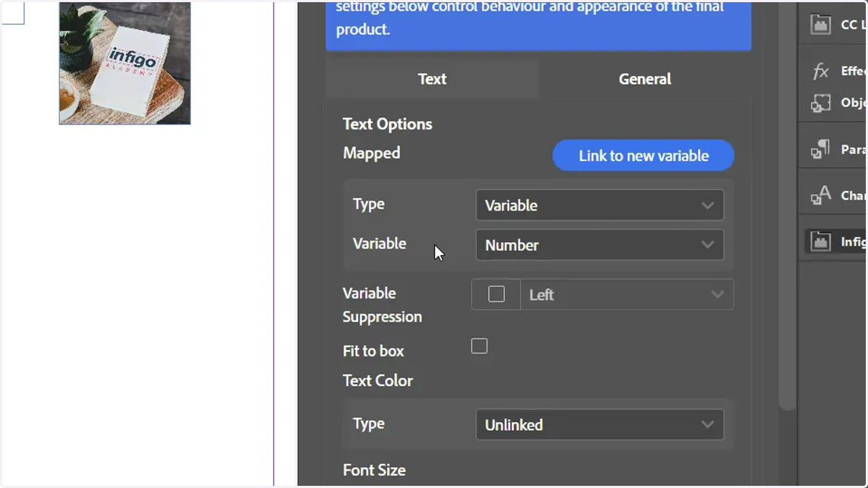Open the Mapped Type dropdown showing Variable
The width and height of the screenshot is (868, 488).
click(x=600, y=205)
